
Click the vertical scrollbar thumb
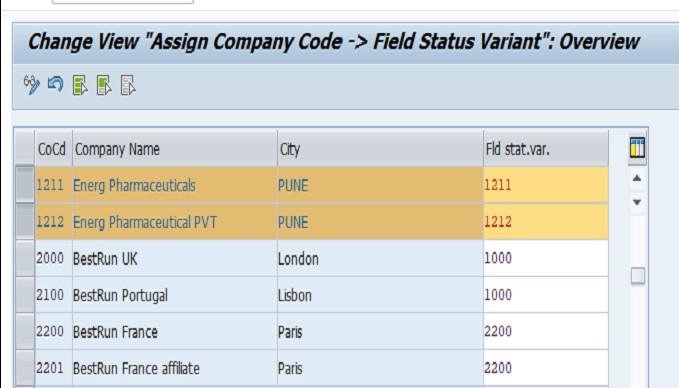pos(637,276)
